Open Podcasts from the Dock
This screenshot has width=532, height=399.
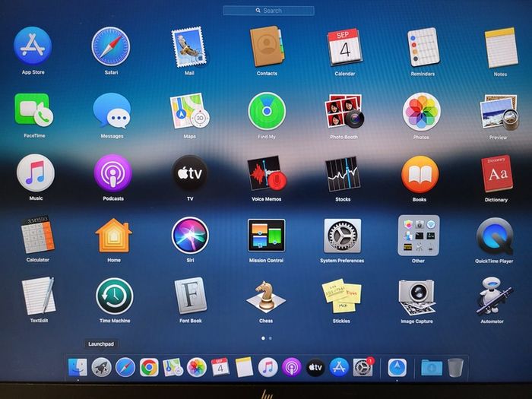(292, 367)
